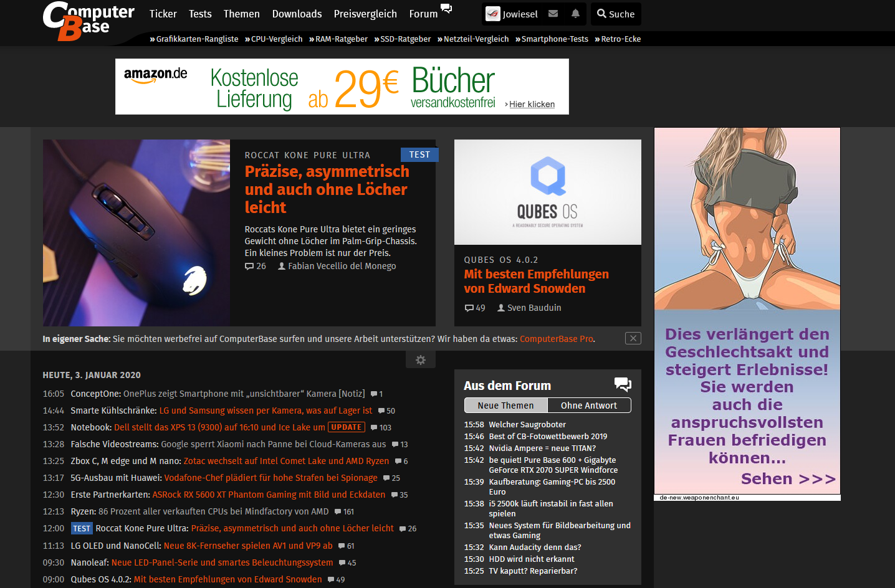Open the Downloads menu
Screen dimensions: 895x588
[x=297, y=14]
